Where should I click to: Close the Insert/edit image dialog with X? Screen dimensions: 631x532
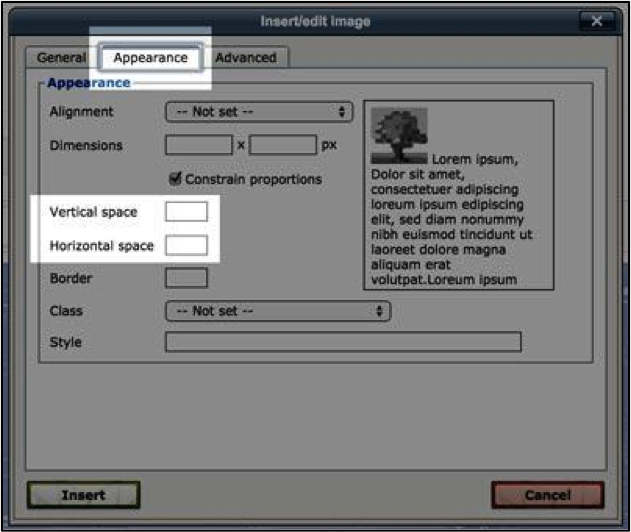[x=596, y=20]
